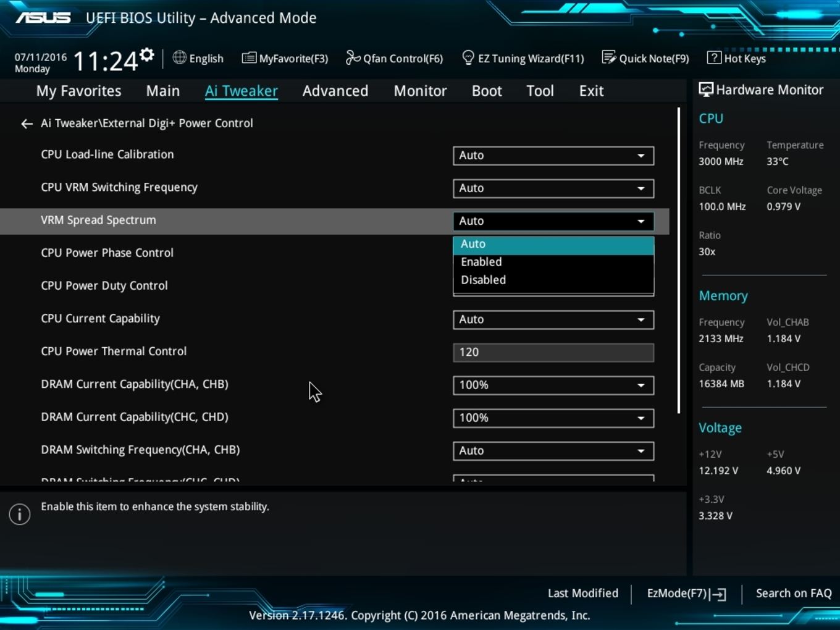Click the +3.3V reading 3.328 V
The image size is (840, 630).
pos(715,516)
